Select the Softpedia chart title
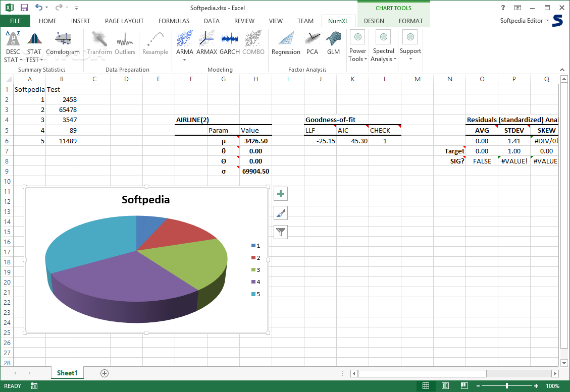 pyautogui.click(x=146, y=199)
